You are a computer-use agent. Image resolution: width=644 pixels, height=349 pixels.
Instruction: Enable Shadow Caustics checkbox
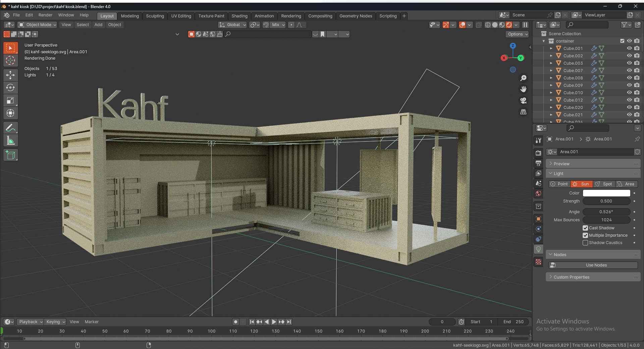coord(585,243)
